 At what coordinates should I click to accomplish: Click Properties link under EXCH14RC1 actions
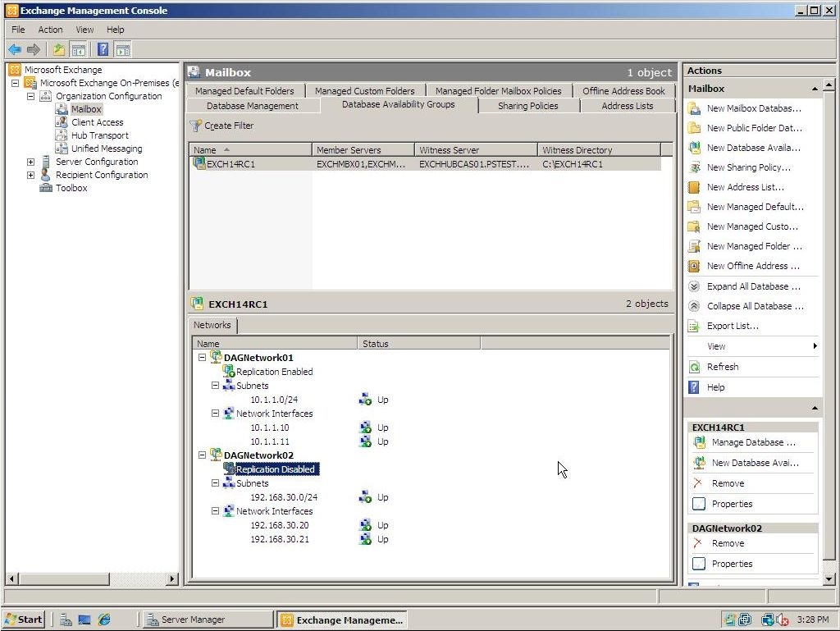(732, 504)
